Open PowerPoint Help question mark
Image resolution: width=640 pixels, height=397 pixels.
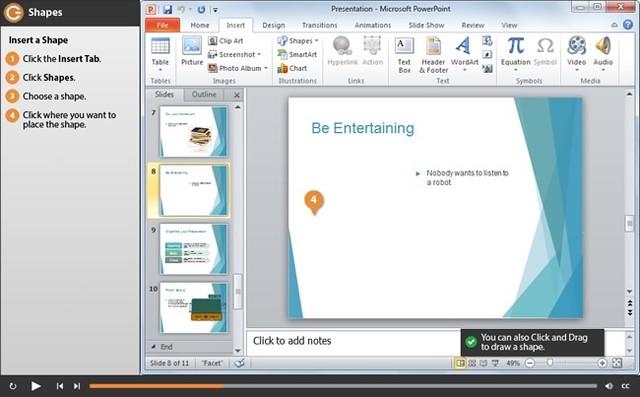(x=628, y=25)
